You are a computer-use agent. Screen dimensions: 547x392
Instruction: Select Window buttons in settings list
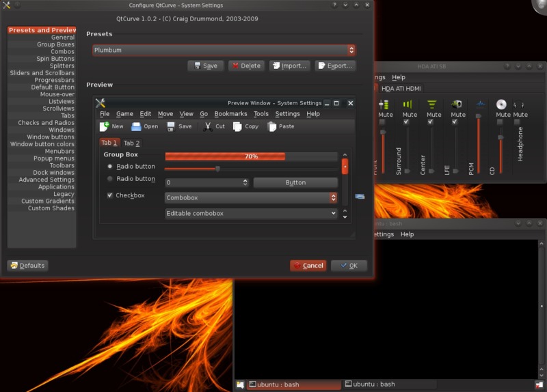tap(51, 137)
